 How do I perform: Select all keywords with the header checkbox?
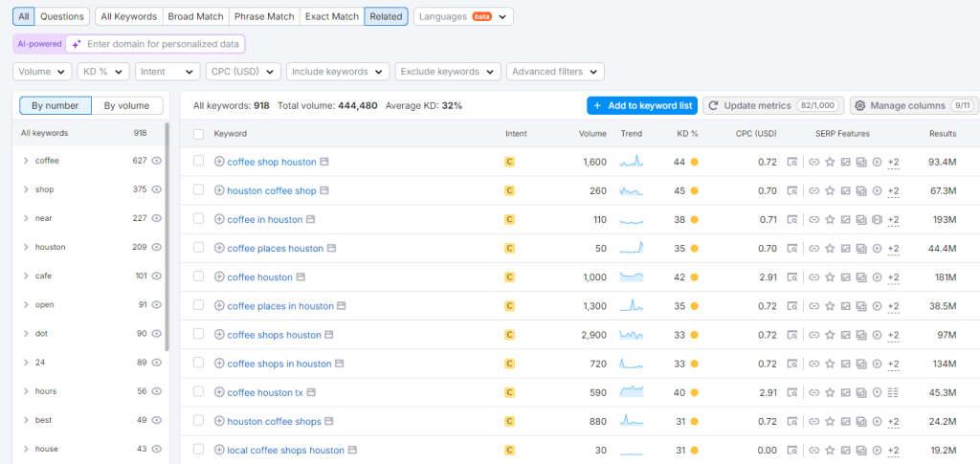coord(198,134)
